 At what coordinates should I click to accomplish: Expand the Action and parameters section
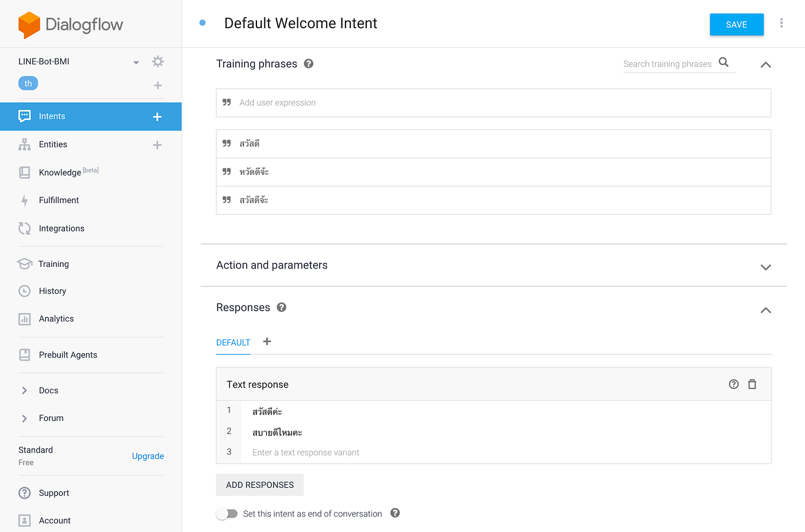point(765,267)
